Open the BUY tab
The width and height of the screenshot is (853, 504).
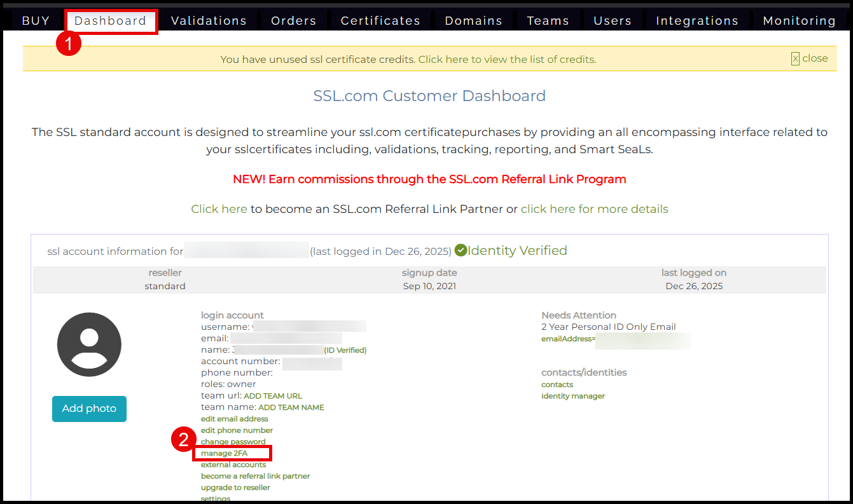36,21
